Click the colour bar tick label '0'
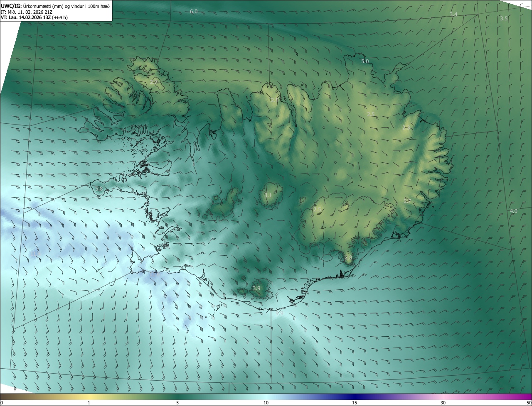The image size is (532, 406). point(2,403)
